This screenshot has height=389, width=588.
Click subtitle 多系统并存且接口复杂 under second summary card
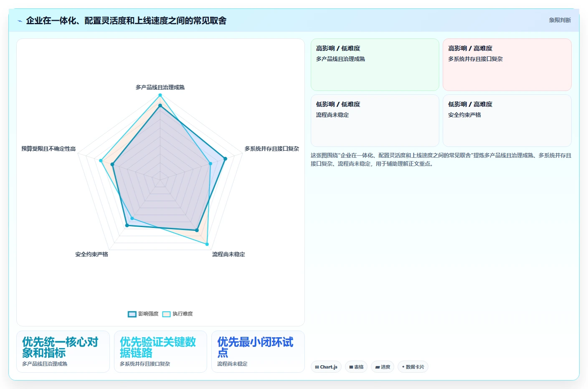coord(145,364)
